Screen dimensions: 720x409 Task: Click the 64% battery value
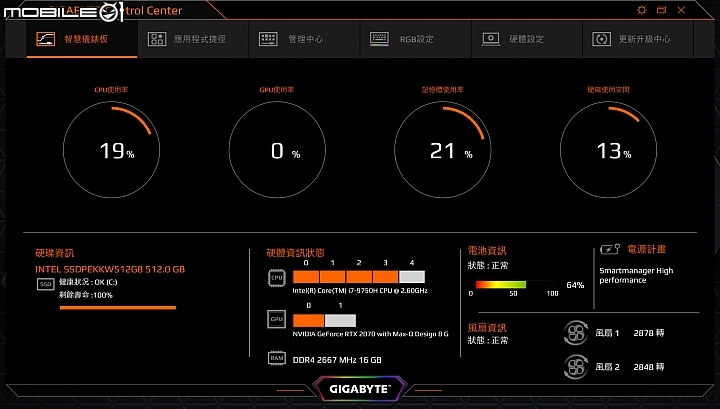click(x=575, y=285)
